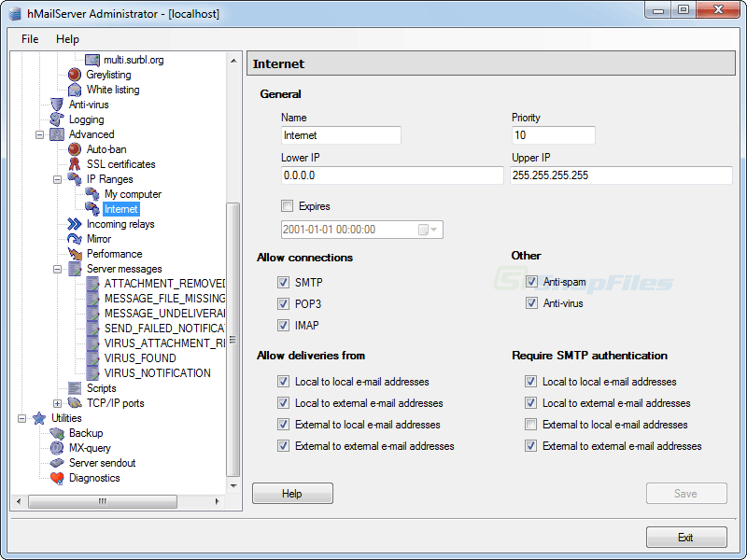Click the Save button
747x560 pixels.
coord(686,494)
